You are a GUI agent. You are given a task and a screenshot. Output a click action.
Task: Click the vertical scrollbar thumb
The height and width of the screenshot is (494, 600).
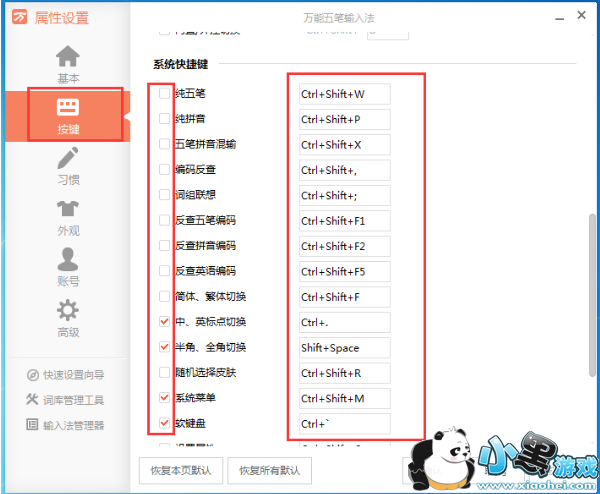point(592,295)
